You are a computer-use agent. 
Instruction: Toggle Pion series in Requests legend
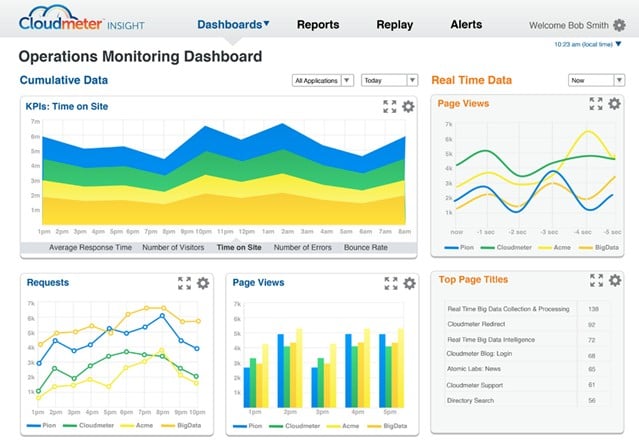tap(41, 425)
